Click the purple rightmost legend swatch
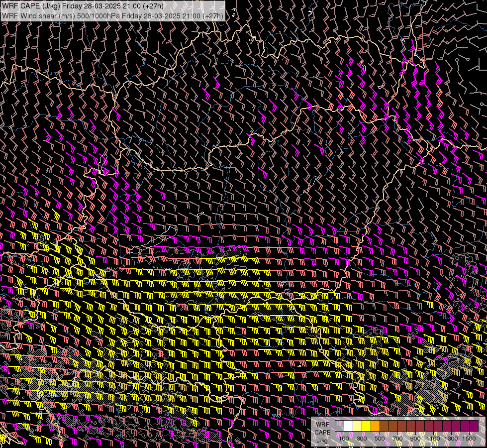487x448 pixels. [x=474, y=426]
